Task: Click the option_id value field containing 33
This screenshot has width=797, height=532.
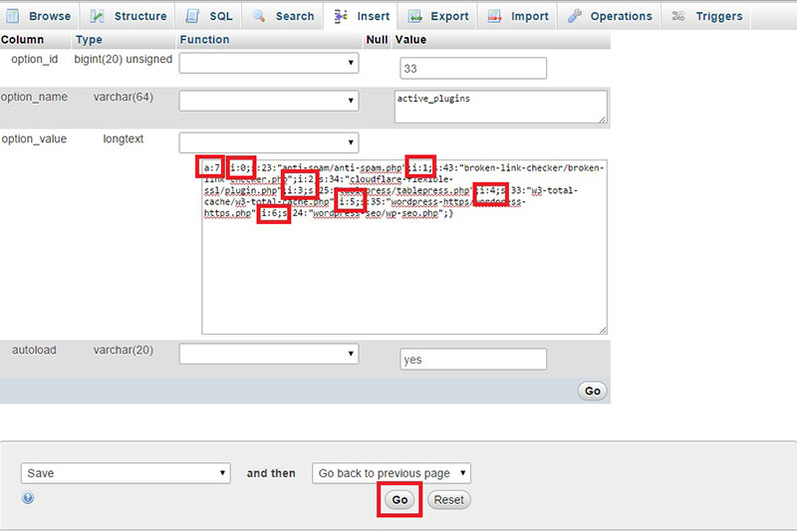Action: tap(473, 68)
